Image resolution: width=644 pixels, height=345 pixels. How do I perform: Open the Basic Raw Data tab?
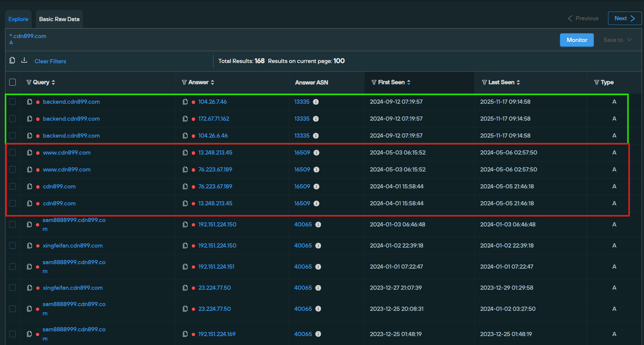tap(59, 19)
